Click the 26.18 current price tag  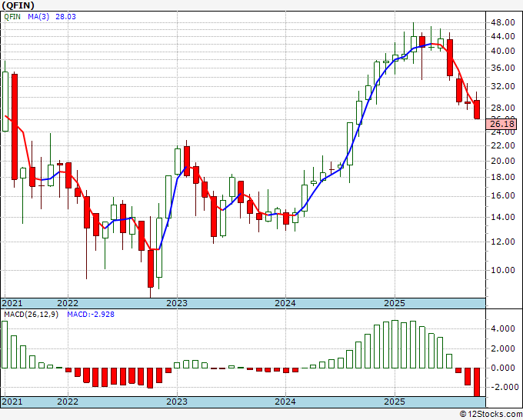tap(502, 125)
